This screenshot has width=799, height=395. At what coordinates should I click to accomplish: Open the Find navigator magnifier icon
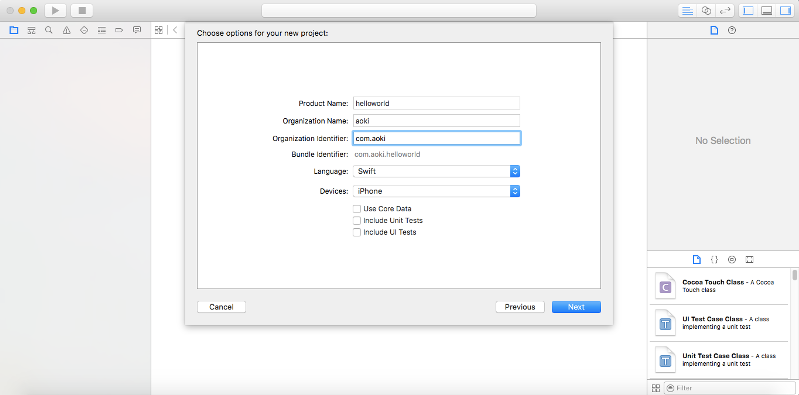click(48, 30)
